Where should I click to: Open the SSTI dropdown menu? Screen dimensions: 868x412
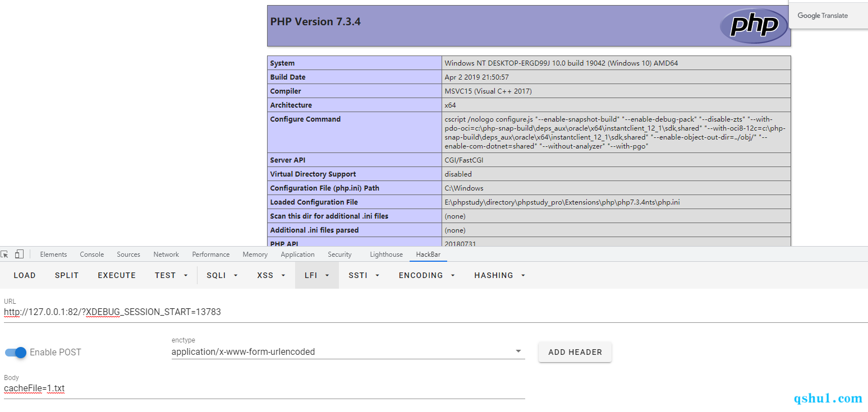point(364,275)
